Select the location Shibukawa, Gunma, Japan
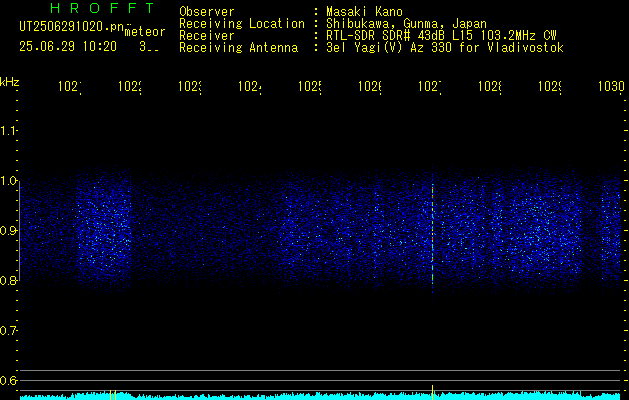Viewport: 629px width, 400px height. pos(406,24)
